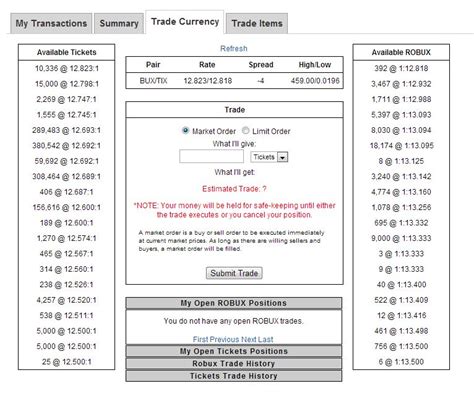
Task: Open the Trade Items tab
Action: [x=257, y=23]
